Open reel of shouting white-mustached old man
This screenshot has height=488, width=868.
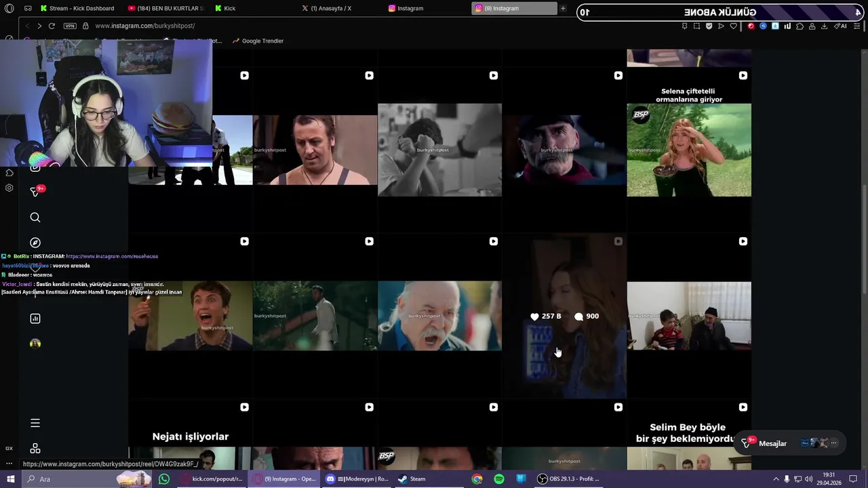point(439,316)
